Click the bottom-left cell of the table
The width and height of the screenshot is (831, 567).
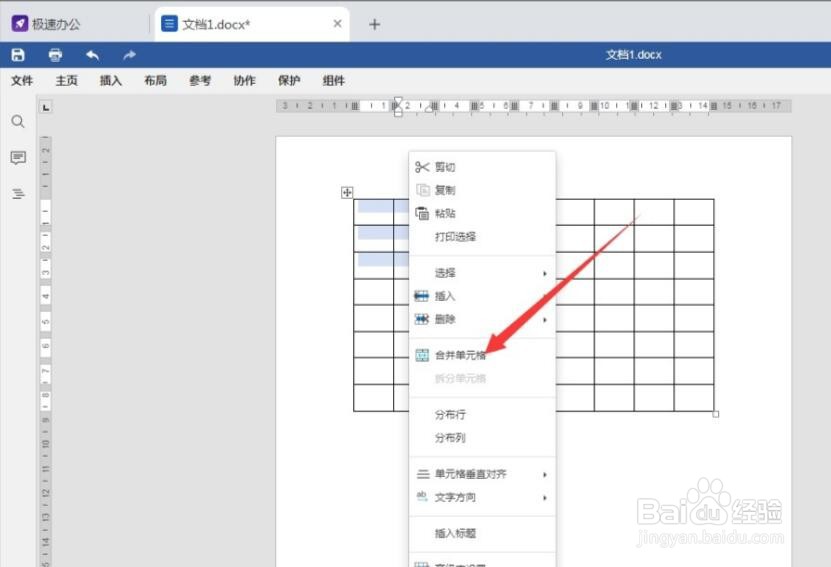click(x=374, y=397)
